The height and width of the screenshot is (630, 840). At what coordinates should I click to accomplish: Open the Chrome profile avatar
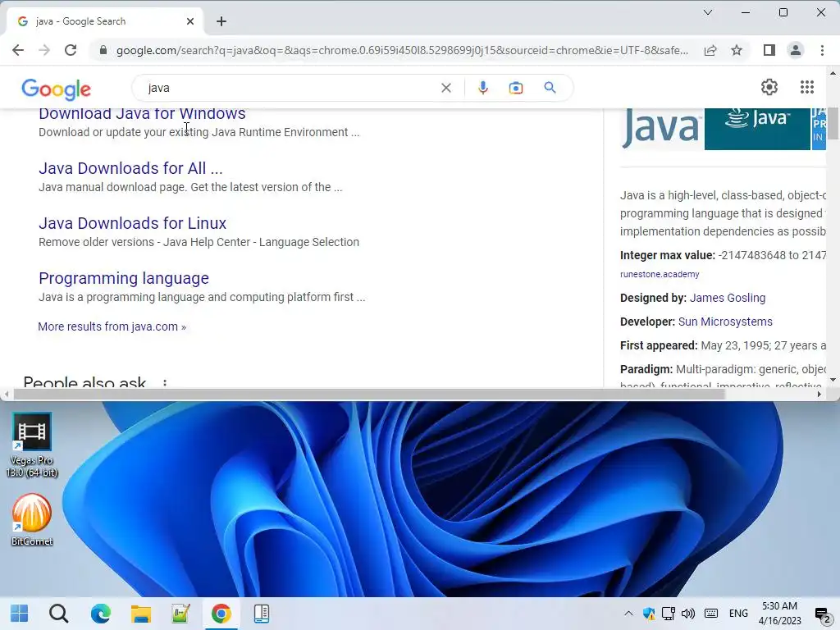[x=796, y=50]
